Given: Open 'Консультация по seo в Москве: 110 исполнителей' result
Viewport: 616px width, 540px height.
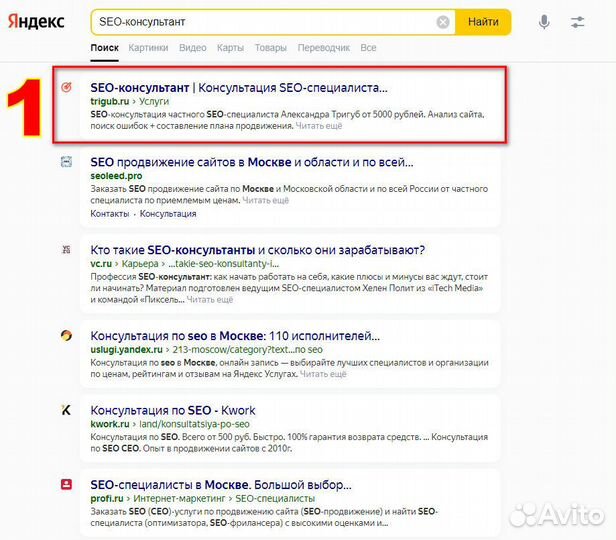Looking at the screenshot, I should (x=235, y=336).
